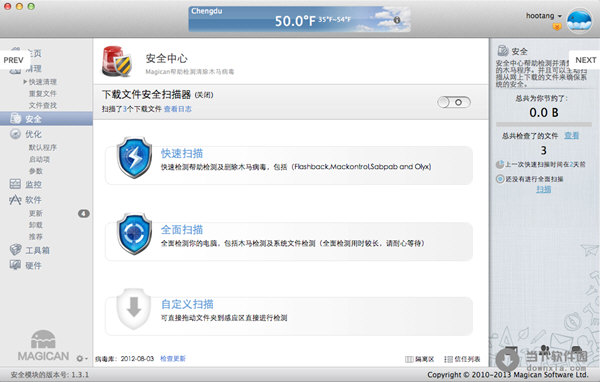This screenshot has width=600, height=382.
Task: Toggle the 下载文件安全扫描器 switch
Action: click(x=454, y=102)
